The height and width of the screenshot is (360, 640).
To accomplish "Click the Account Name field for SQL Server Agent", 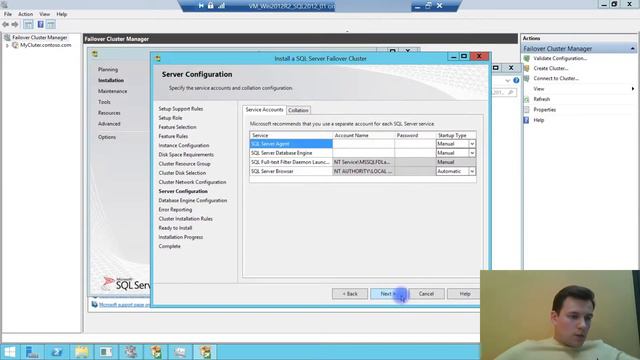I will point(363,144).
